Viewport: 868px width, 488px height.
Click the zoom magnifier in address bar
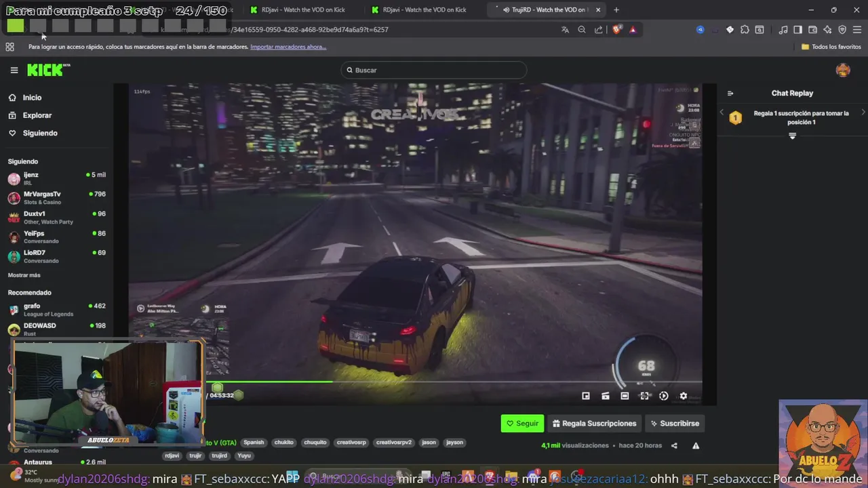pos(582,30)
